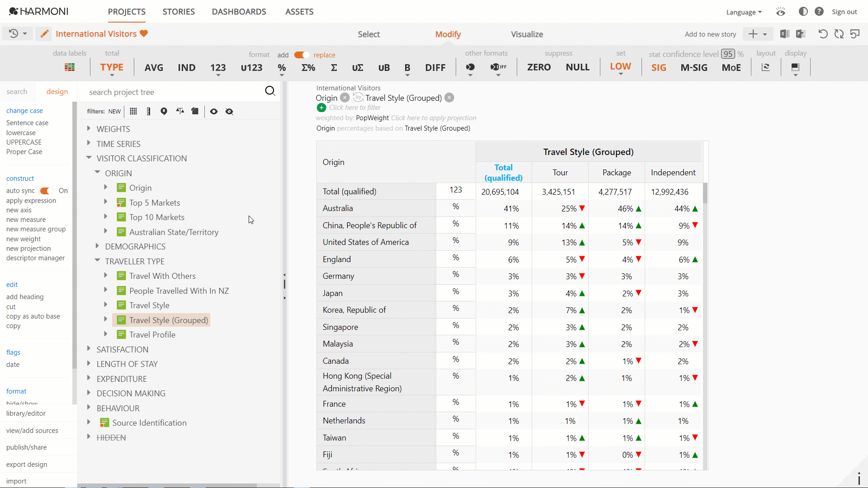Click the project tree search magnifier icon
The image size is (868, 488).
click(x=270, y=91)
